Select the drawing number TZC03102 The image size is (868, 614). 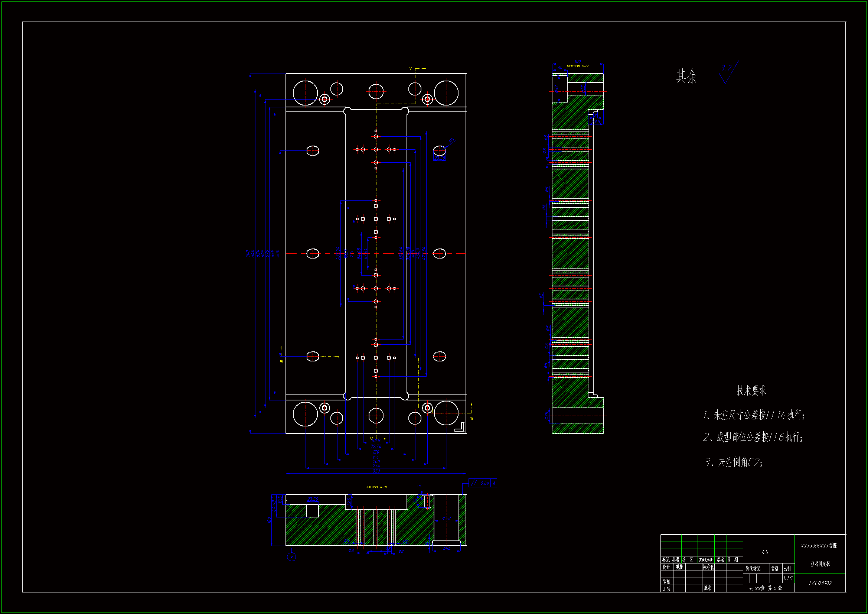820,583
